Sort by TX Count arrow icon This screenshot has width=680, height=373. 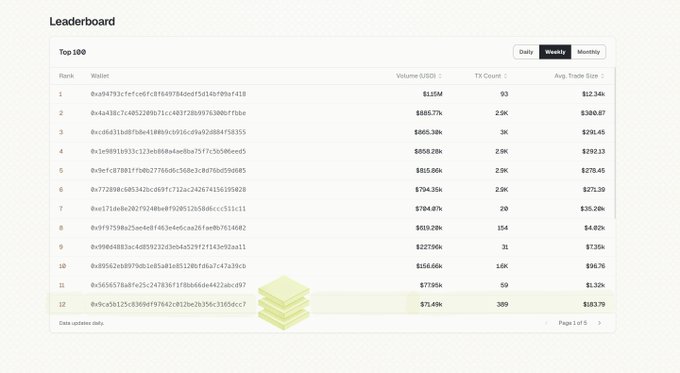(505, 76)
